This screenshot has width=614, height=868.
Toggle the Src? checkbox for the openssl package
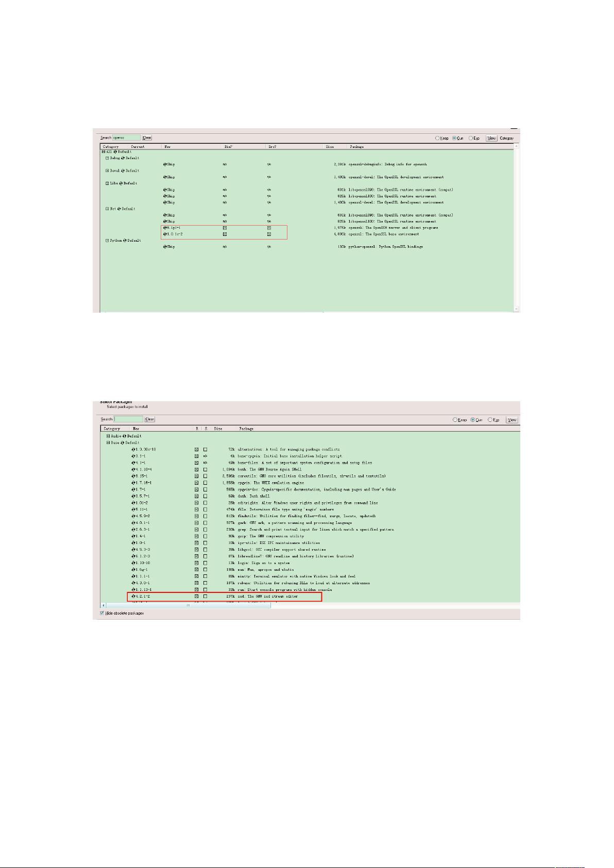[269, 234]
